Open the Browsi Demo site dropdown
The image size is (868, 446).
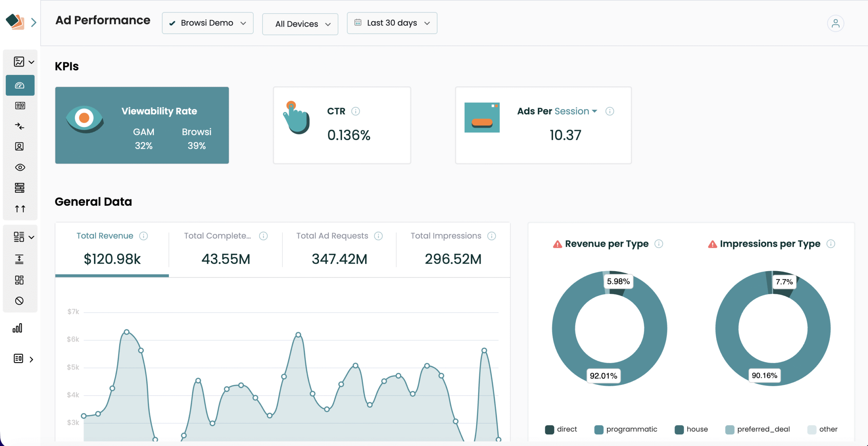[208, 23]
